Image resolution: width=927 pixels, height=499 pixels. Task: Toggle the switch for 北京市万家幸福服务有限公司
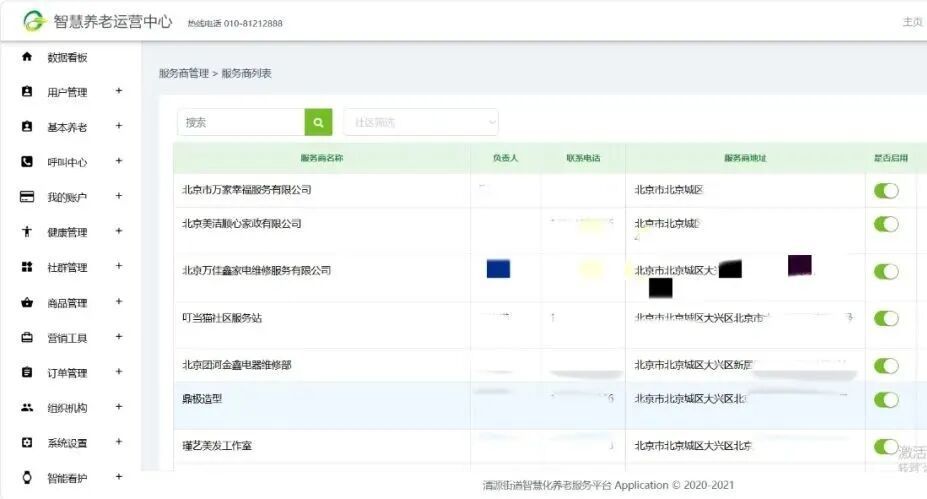pyautogui.click(x=886, y=190)
